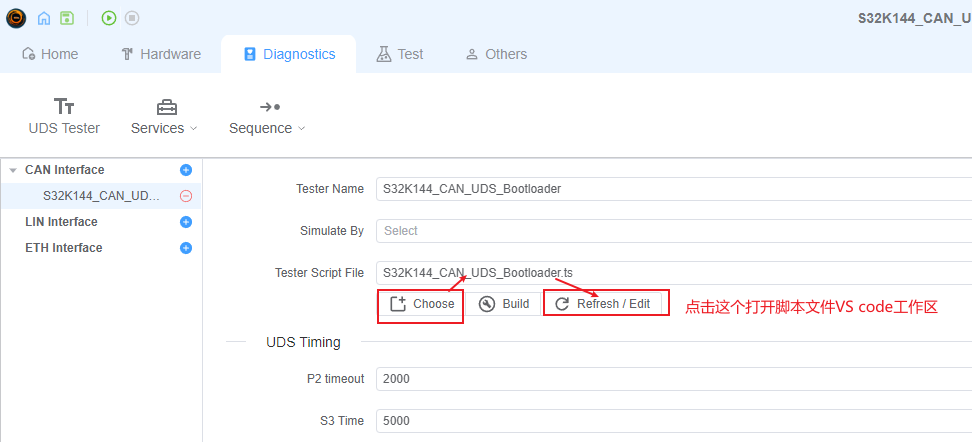Click the Choose script file button
This screenshot has width=972, height=442.
421,304
